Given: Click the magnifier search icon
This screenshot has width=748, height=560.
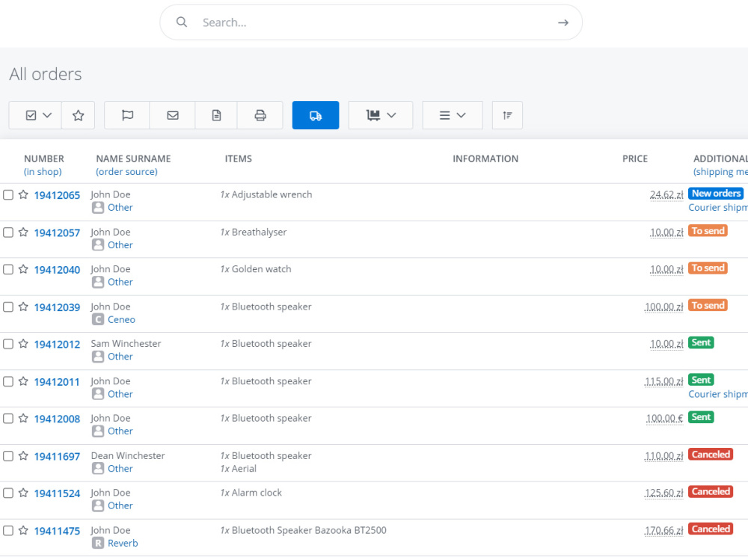Looking at the screenshot, I should tap(182, 22).
